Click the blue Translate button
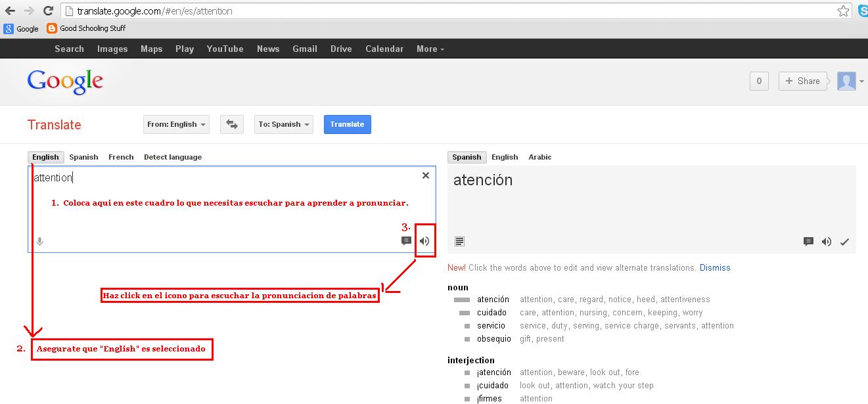This screenshot has width=868, height=404. (x=347, y=124)
